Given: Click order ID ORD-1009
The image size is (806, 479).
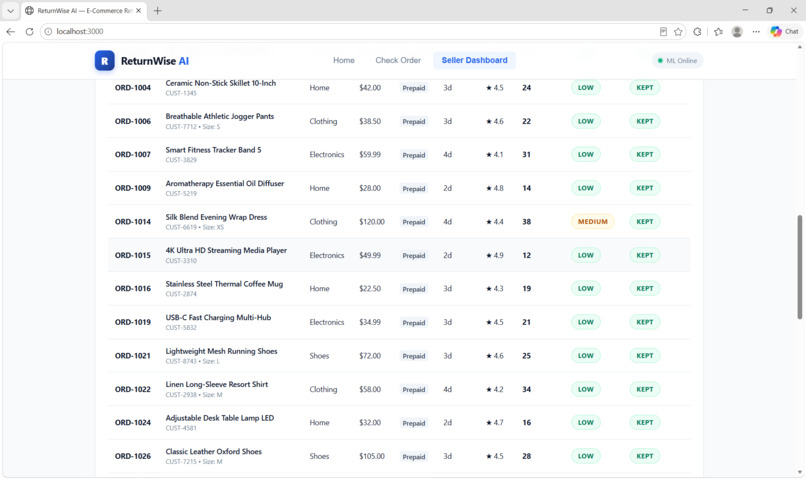Looking at the screenshot, I should click(x=133, y=188).
